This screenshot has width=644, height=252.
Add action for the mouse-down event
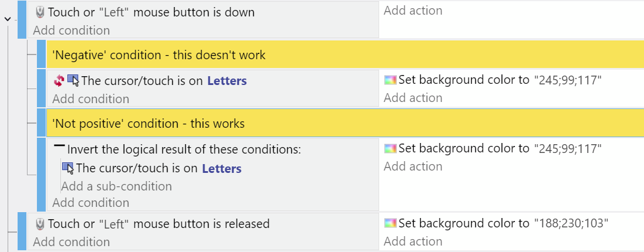point(413,11)
